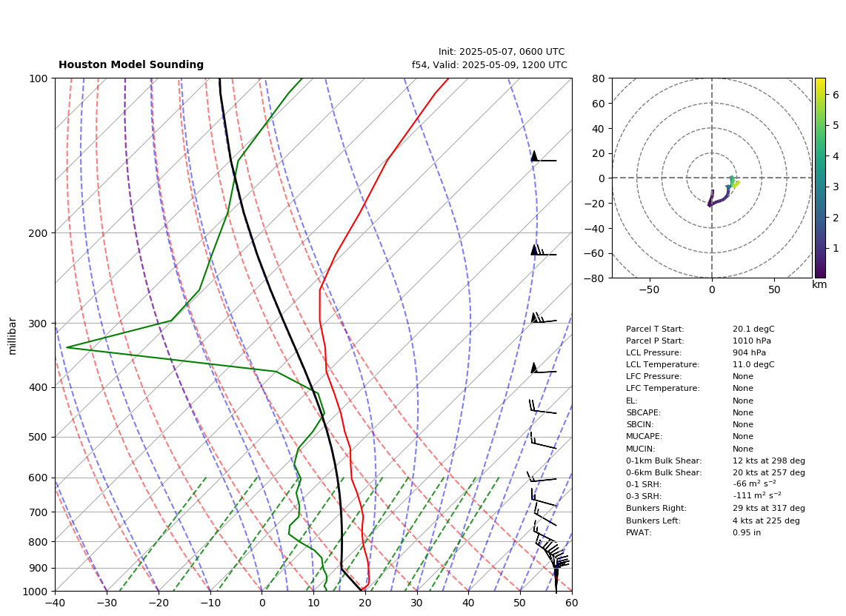846x616 pixels.
Task: Click the "50" tick on hodograph horizontal axis
Action: pyautogui.click(x=774, y=289)
